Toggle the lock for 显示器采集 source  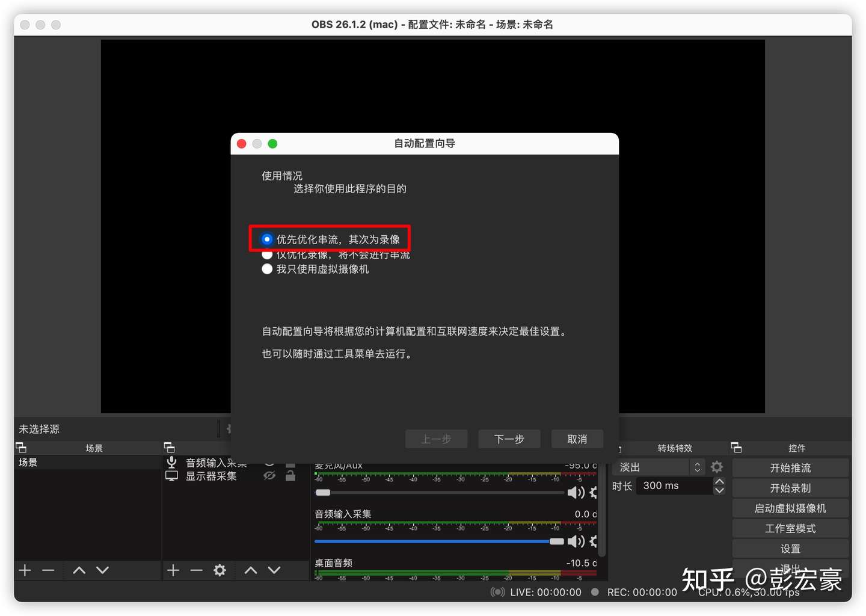click(290, 476)
